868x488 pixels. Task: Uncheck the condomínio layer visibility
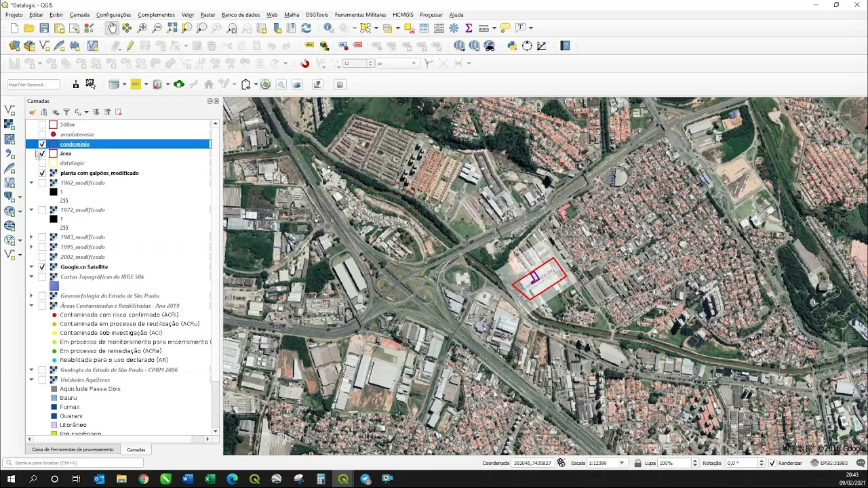tap(42, 144)
